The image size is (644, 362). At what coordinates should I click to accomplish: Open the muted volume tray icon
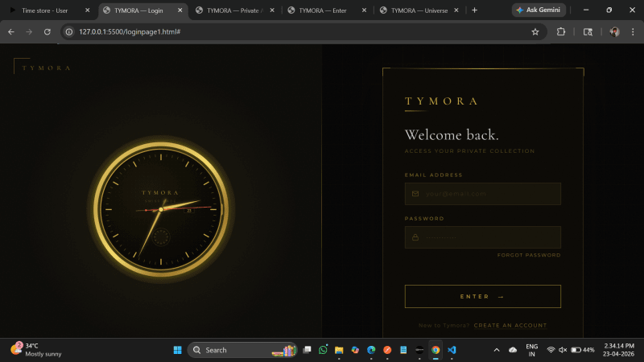[563, 350]
